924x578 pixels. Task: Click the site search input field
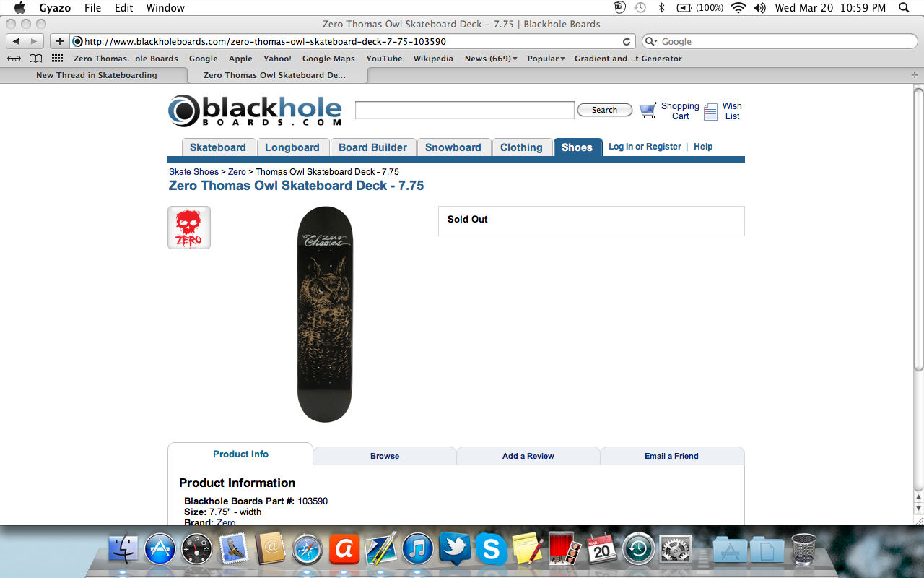pyautogui.click(x=465, y=110)
